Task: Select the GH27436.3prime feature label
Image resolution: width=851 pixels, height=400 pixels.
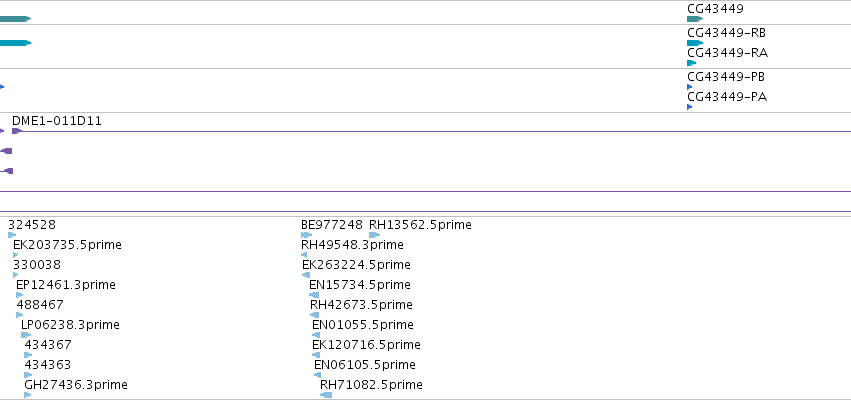Action: pos(76,385)
